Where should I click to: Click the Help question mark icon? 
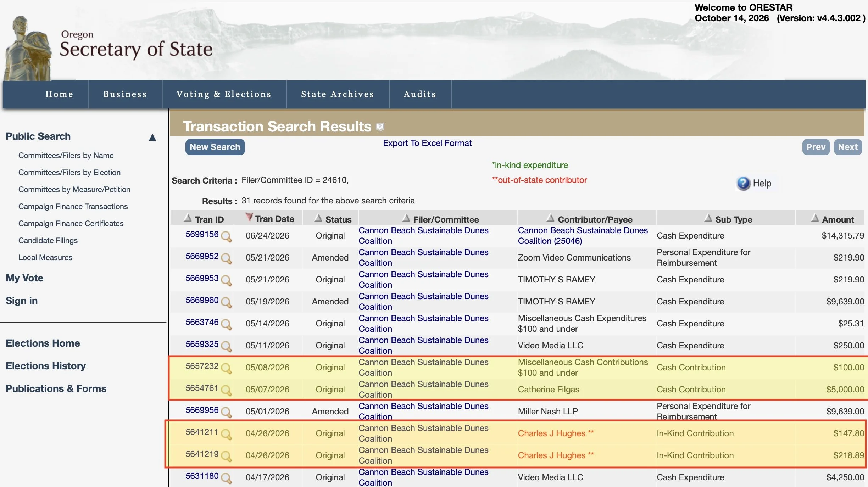(743, 183)
